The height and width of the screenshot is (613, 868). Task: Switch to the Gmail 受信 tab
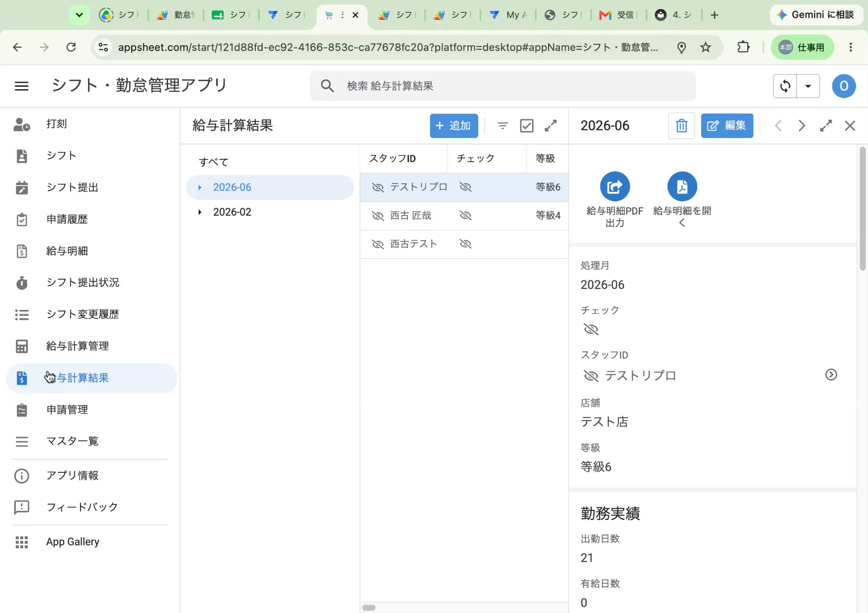618,15
